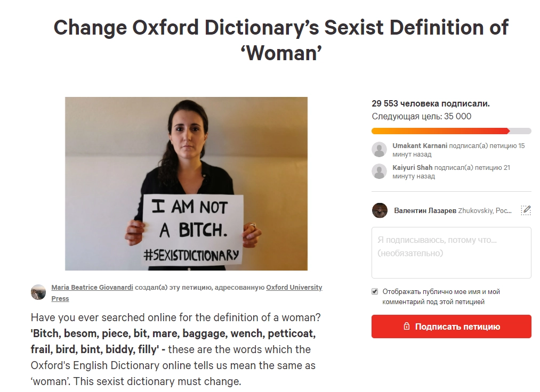Click the signature goal progress bar
540x392 pixels.
click(451, 131)
